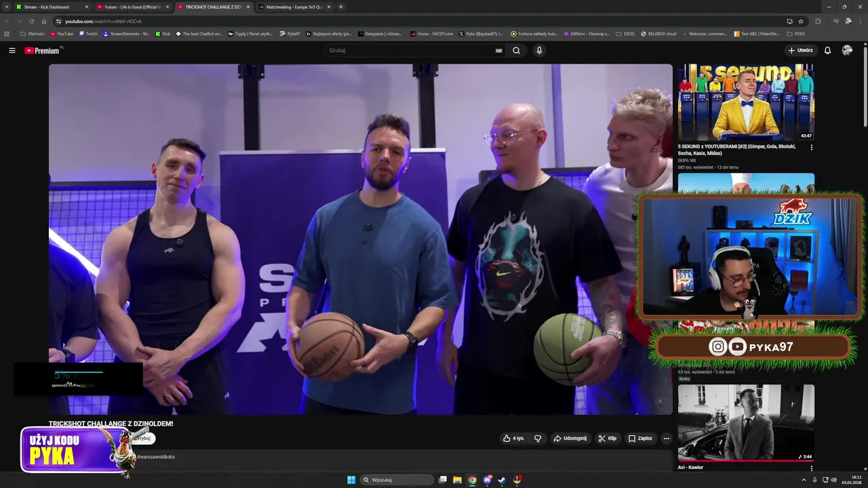This screenshot has height=488, width=868.
Task: Open Chrome extensions puzzle icon
Action: (x=818, y=21)
